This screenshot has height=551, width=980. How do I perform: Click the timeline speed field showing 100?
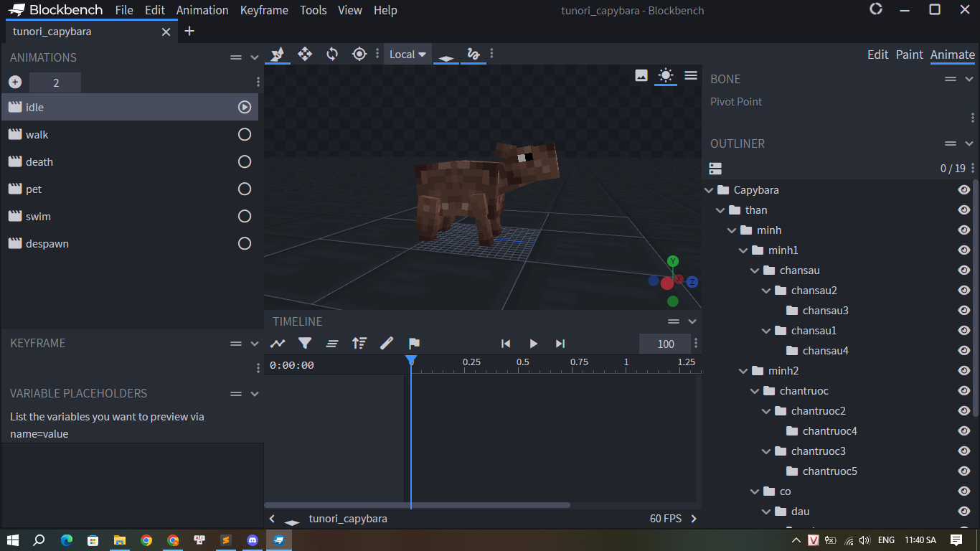point(665,344)
